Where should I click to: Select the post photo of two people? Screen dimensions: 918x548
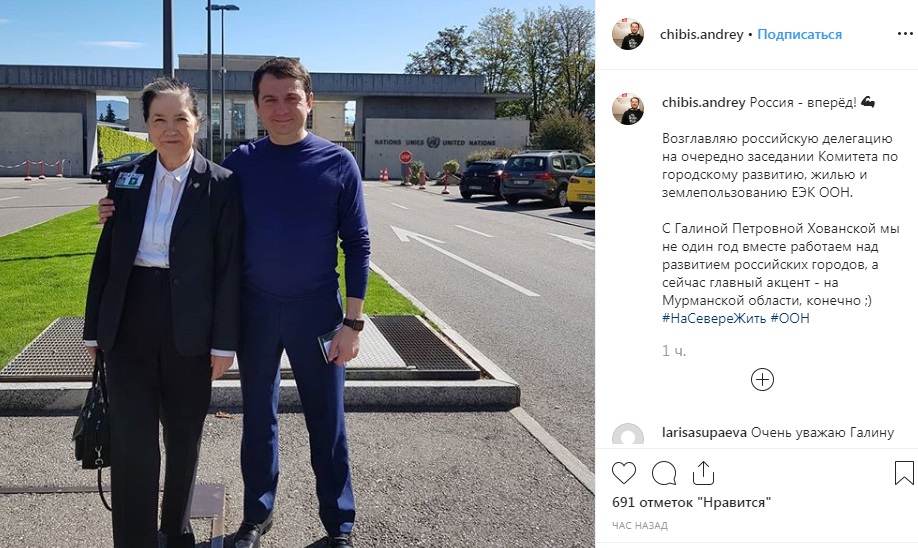click(x=297, y=274)
